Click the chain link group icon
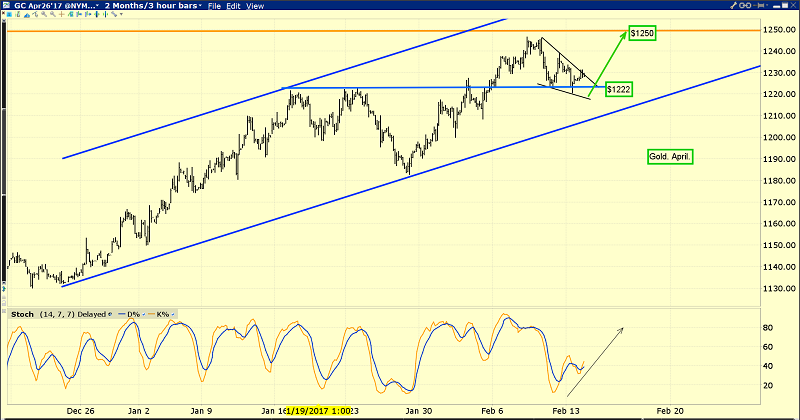 (x=745, y=5)
